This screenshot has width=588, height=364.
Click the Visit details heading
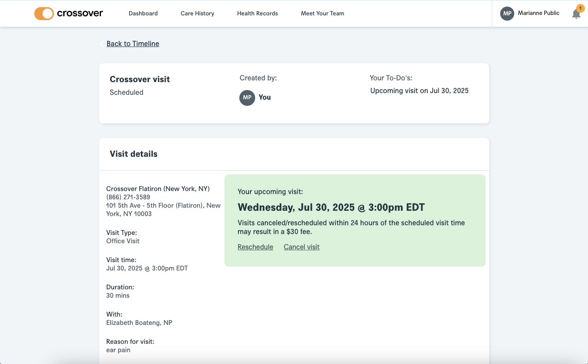pos(133,154)
